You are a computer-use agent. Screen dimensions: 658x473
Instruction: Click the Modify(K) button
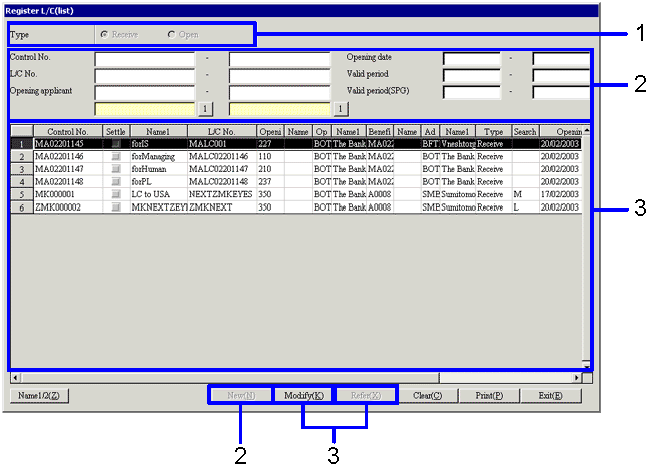pyautogui.click(x=303, y=395)
